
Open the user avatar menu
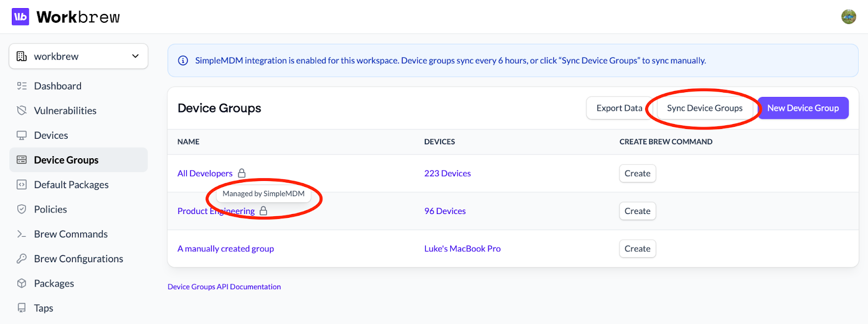click(x=848, y=17)
